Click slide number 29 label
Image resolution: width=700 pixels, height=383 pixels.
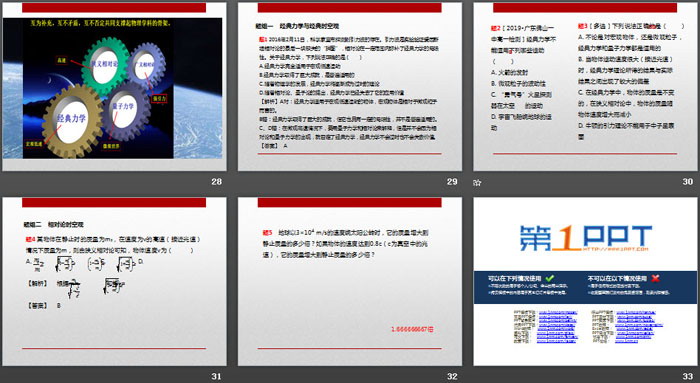point(452,182)
